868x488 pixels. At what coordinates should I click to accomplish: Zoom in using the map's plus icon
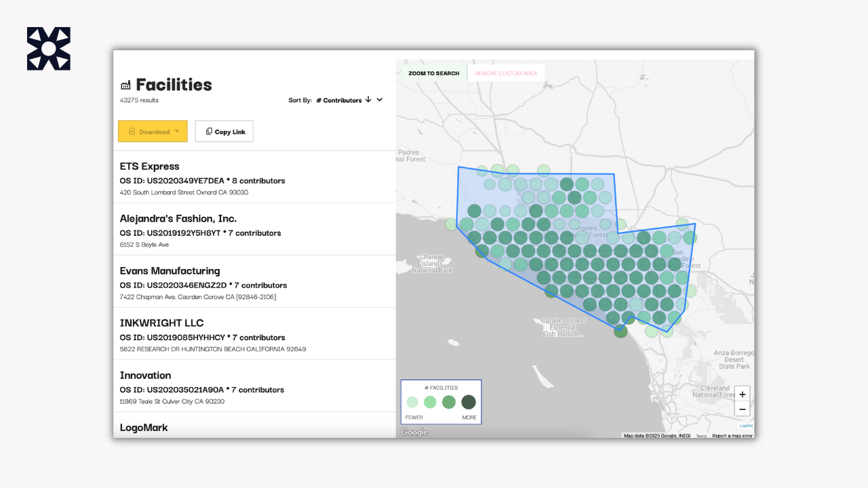coord(742,394)
